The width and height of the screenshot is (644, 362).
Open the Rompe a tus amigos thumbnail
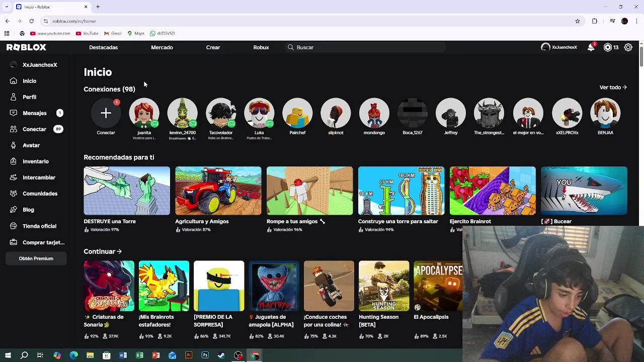click(x=310, y=191)
